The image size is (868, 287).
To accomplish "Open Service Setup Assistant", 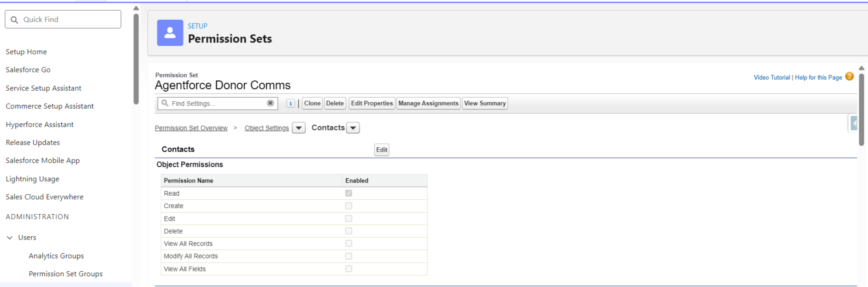I will point(43,88).
